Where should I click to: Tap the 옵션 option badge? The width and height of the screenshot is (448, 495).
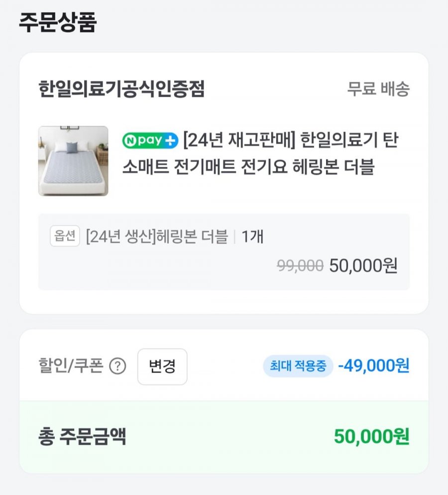tap(65, 236)
